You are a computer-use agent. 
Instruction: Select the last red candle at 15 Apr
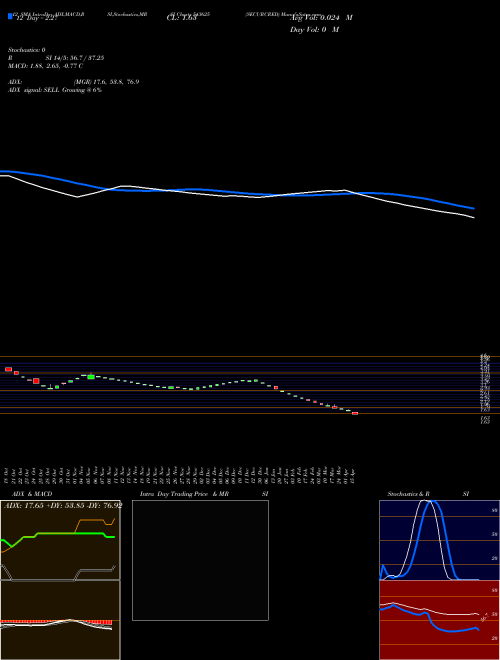click(355, 413)
